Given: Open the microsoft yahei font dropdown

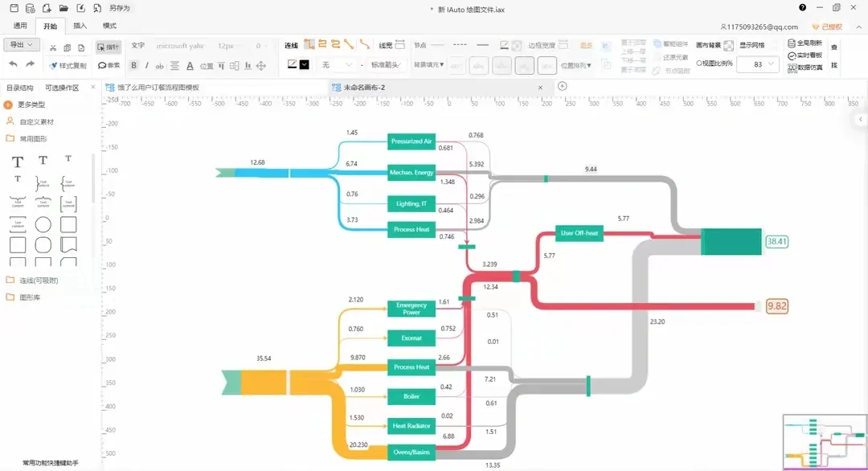Looking at the screenshot, I should tap(182, 46).
